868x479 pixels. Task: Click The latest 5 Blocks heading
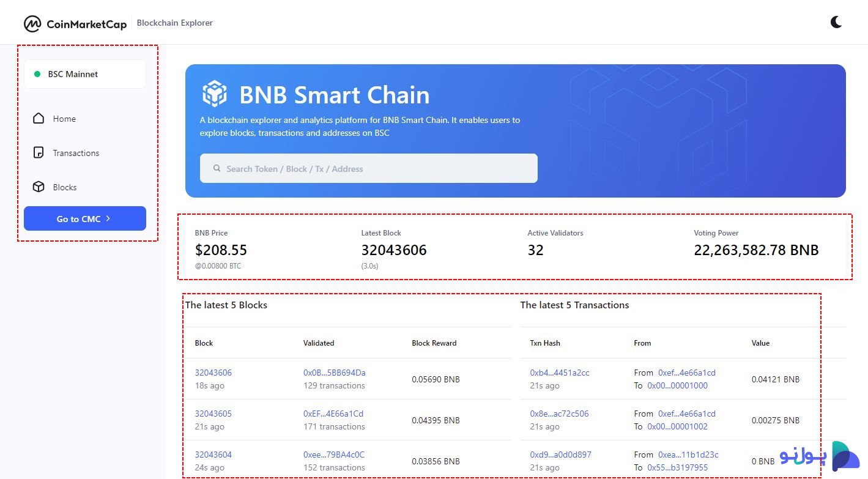(x=226, y=305)
